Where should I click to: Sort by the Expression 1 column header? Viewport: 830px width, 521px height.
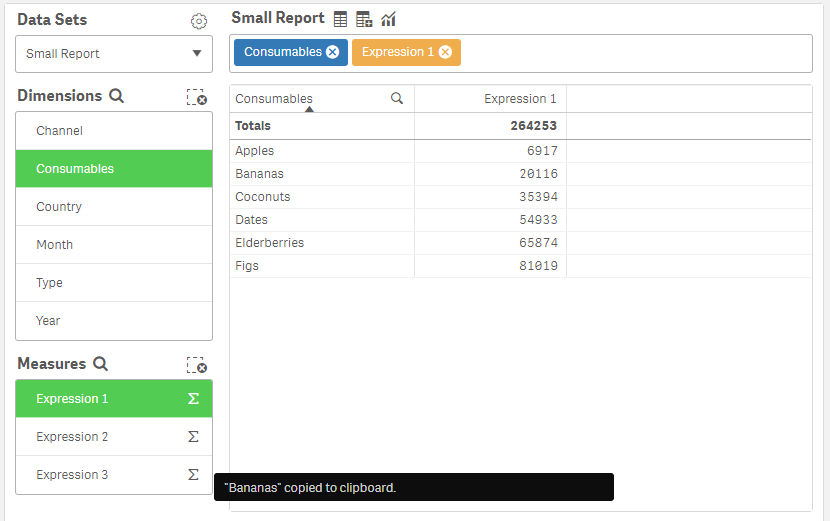coord(520,99)
